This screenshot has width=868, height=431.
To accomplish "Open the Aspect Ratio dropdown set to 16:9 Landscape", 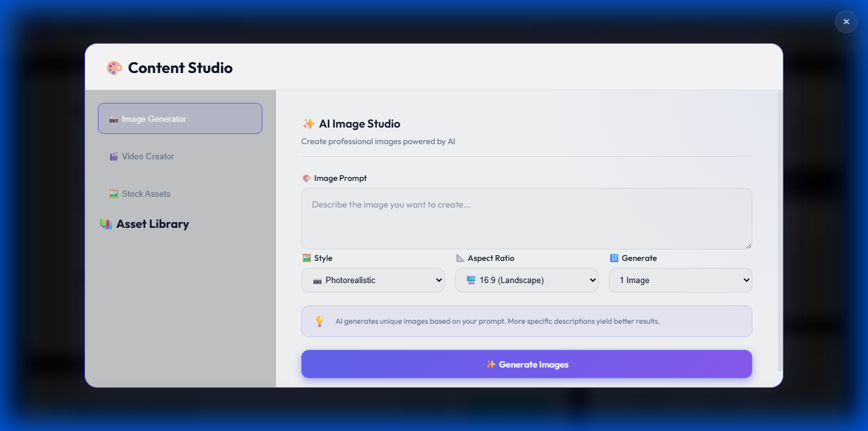I will point(526,280).
